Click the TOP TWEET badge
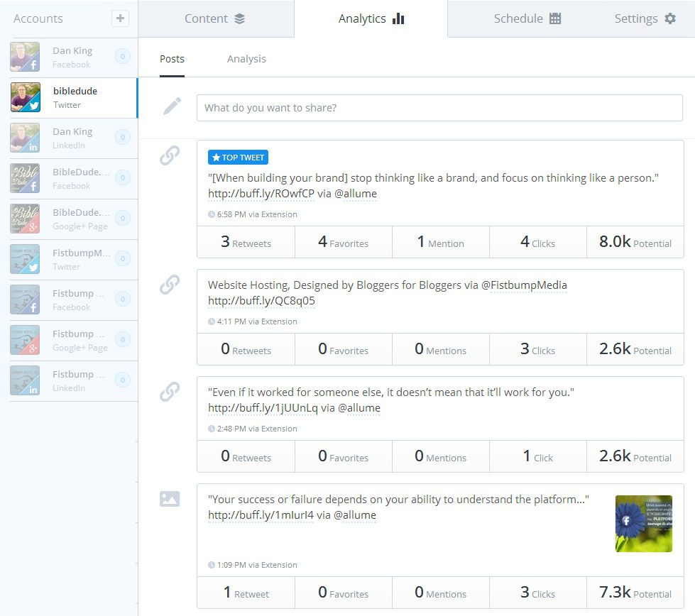 [x=238, y=157]
